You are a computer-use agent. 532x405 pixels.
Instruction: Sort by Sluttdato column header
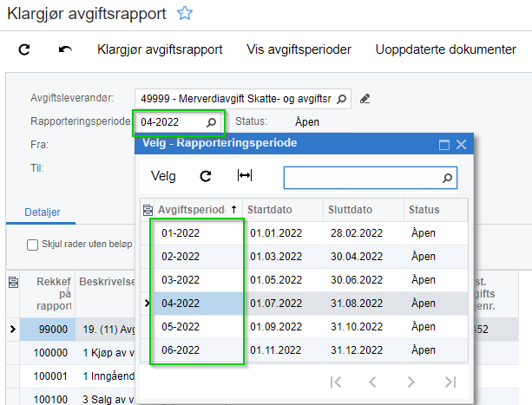point(364,210)
